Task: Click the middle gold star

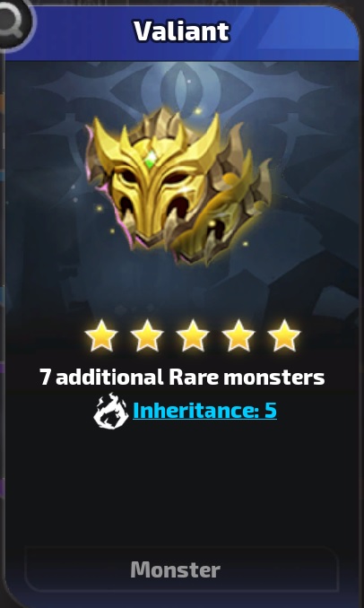Action: coord(193,335)
